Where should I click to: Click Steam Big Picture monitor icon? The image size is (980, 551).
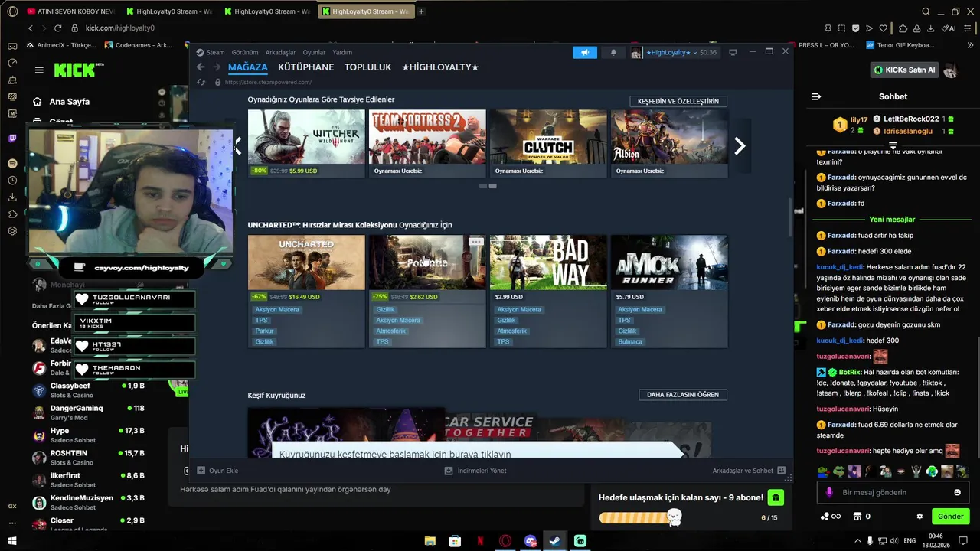coord(733,52)
